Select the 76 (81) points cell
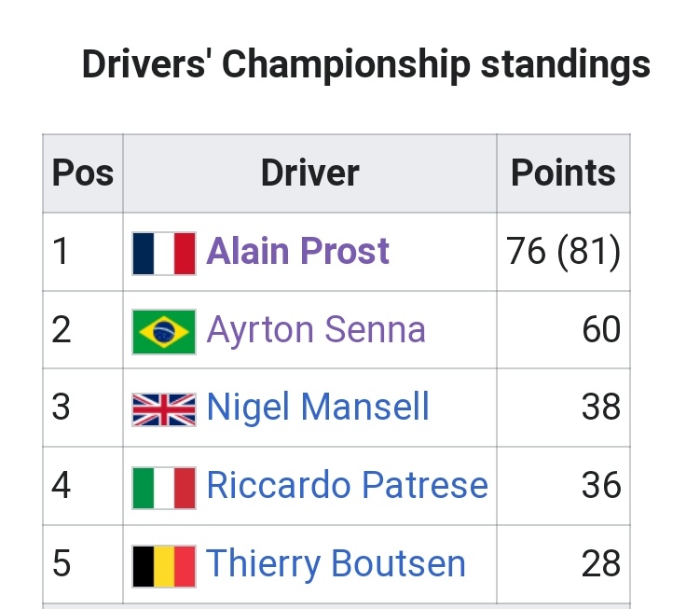700x609 pixels. click(563, 252)
